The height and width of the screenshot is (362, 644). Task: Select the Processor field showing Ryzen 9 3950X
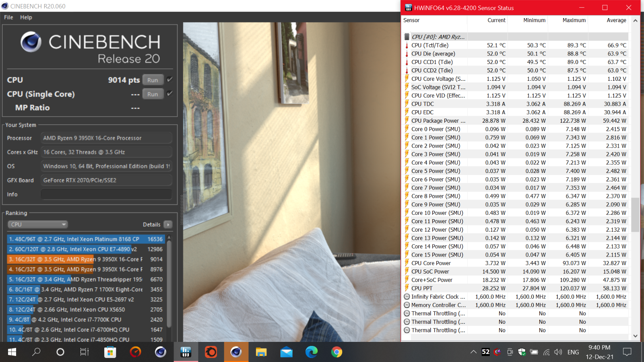[x=106, y=138]
